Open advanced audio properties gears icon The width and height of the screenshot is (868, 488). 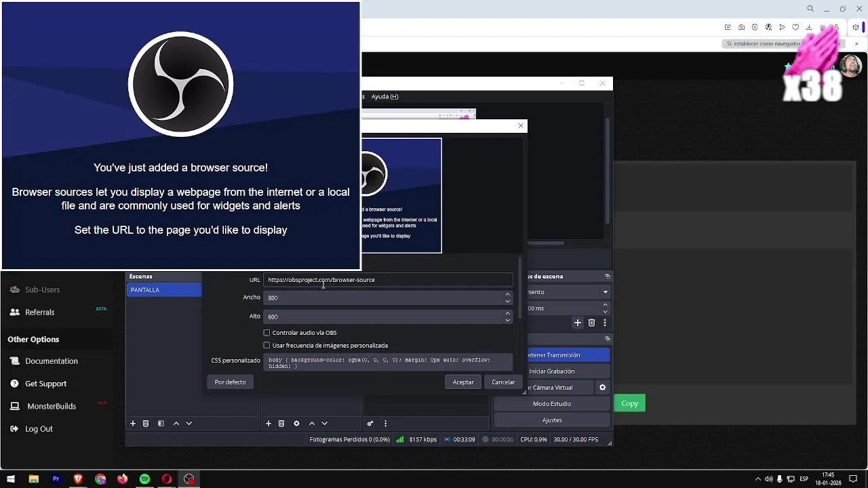click(x=370, y=424)
